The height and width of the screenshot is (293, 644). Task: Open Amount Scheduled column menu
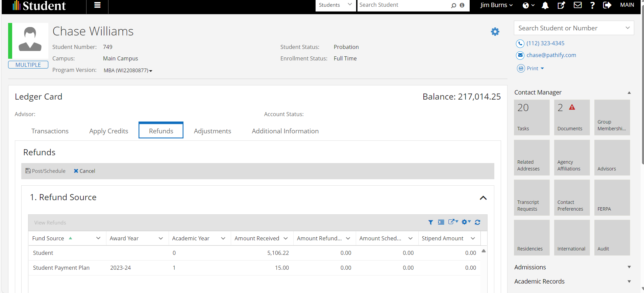(411, 238)
